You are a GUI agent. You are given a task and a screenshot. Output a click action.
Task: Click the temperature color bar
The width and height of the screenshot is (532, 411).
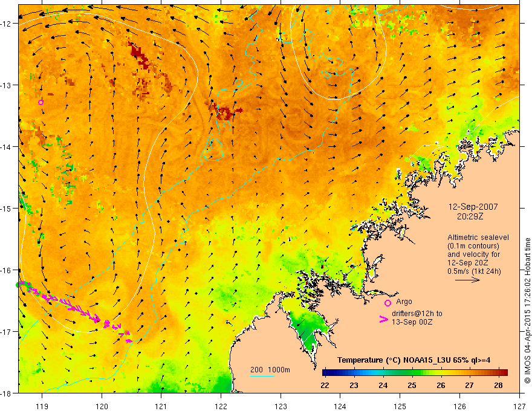[x=415, y=372]
